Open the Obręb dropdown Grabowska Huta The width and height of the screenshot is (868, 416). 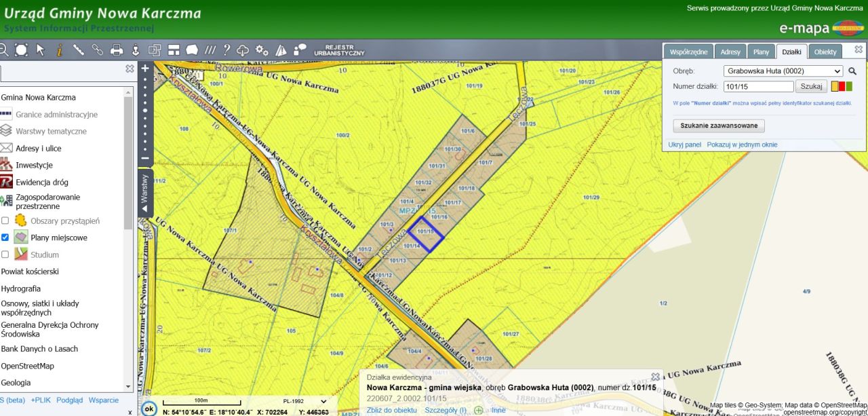783,71
